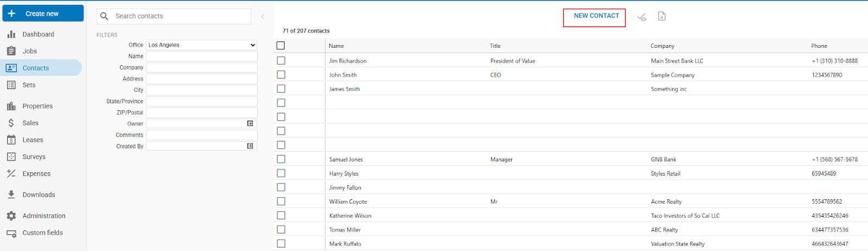Click the Dashboard bar chart icon
This screenshot has width=868, height=251.
point(11,34)
